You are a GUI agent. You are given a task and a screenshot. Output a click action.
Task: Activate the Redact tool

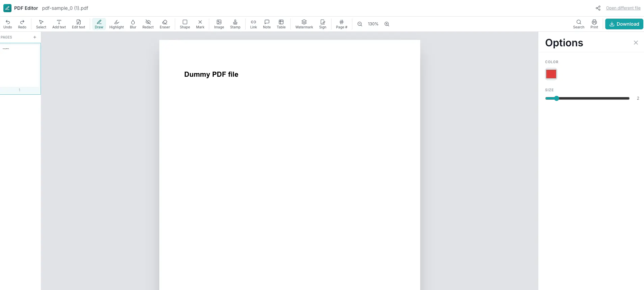(148, 24)
